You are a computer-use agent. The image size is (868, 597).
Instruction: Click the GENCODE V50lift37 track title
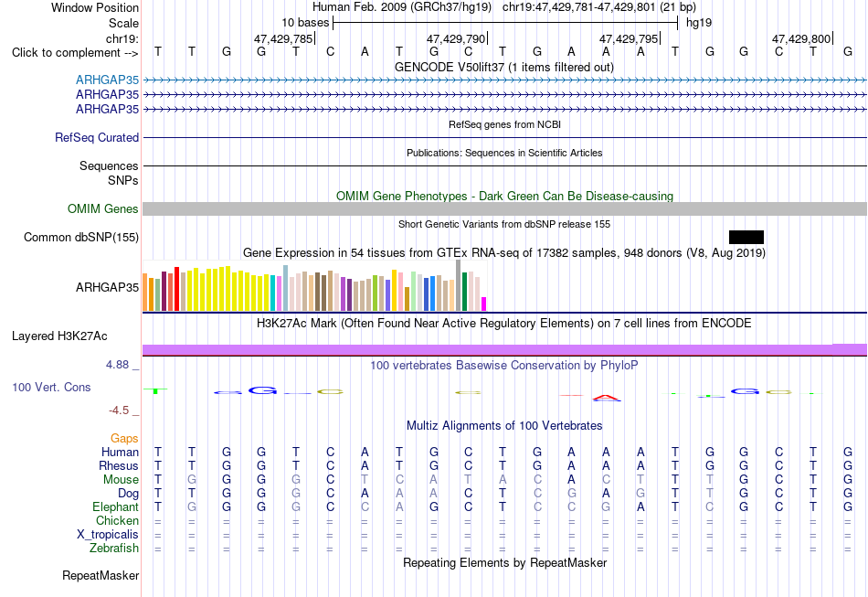pos(504,67)
